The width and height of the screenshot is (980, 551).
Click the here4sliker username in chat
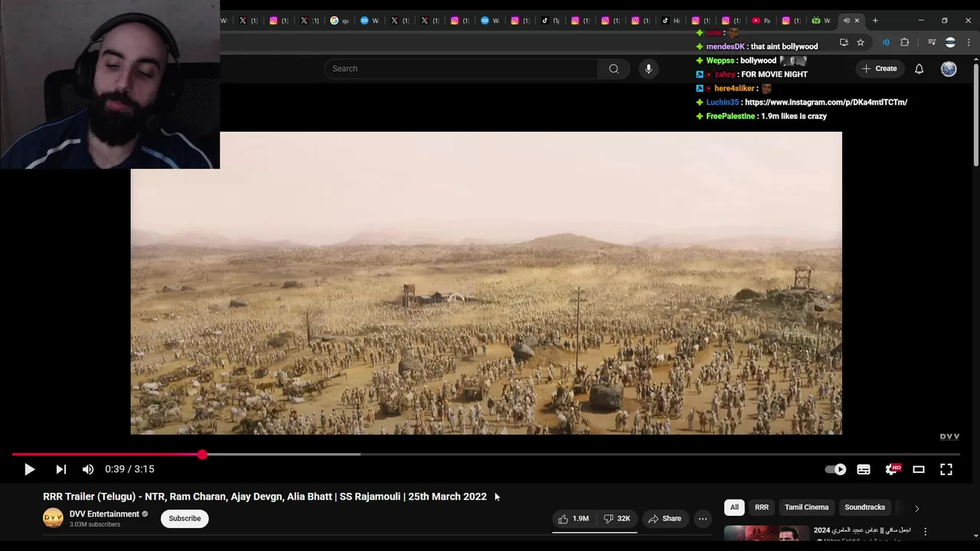pos(734,88)
